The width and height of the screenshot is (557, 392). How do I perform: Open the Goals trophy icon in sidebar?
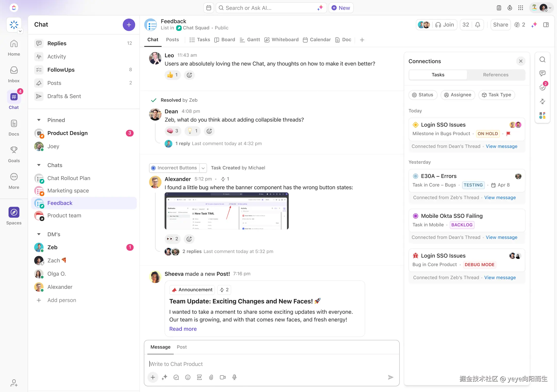pos(14,150)
